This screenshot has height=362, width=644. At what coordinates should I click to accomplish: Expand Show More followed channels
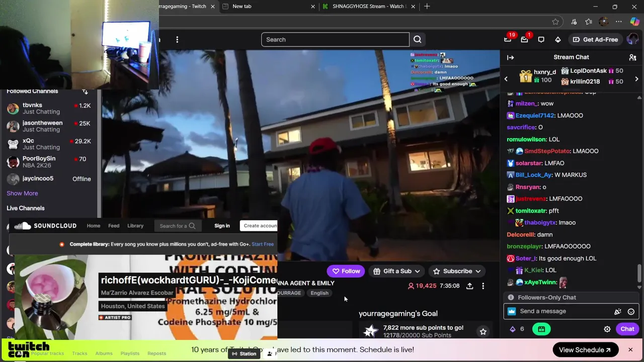pos(22,193)
